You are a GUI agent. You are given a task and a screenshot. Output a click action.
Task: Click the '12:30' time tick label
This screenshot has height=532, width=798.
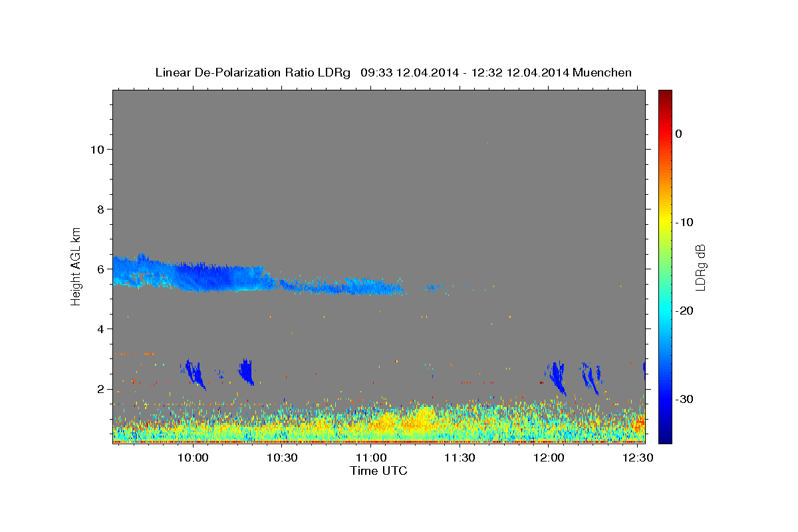coord(637,458)
